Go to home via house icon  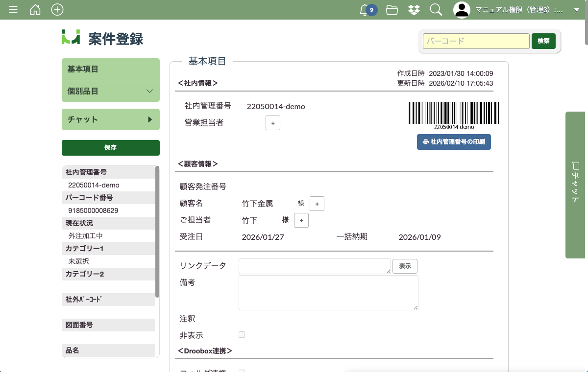(x=35, y=10)
